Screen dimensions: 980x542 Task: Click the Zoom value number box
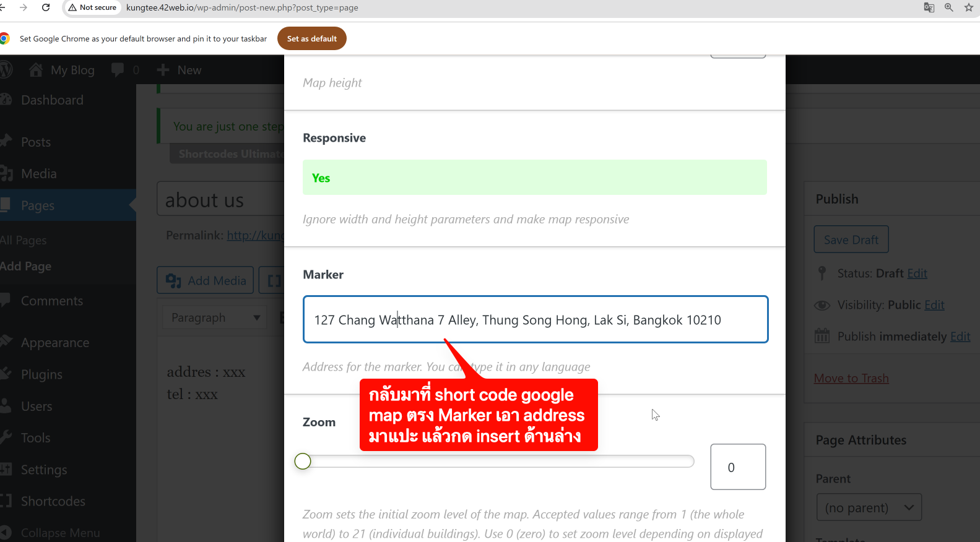coord(737,467)
